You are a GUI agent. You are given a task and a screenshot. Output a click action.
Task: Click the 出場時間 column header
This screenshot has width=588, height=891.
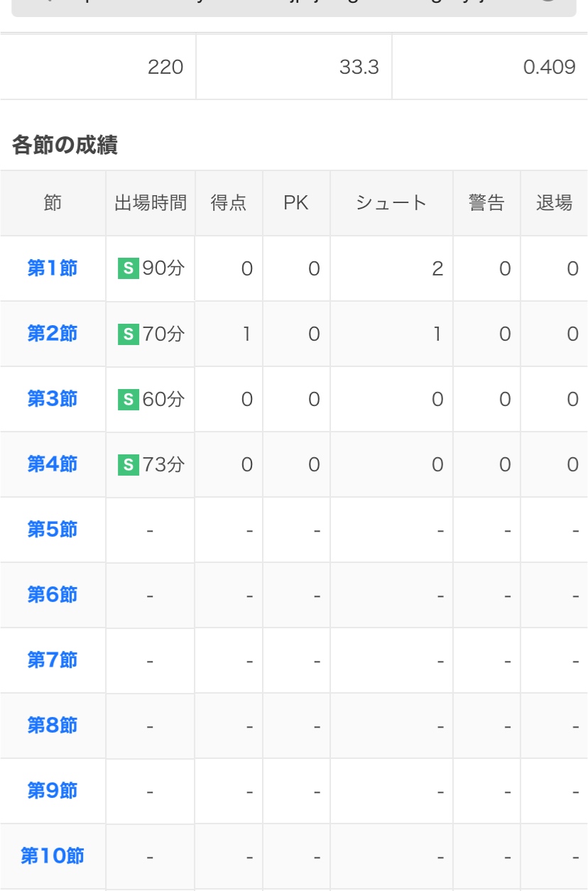(151, 203)
